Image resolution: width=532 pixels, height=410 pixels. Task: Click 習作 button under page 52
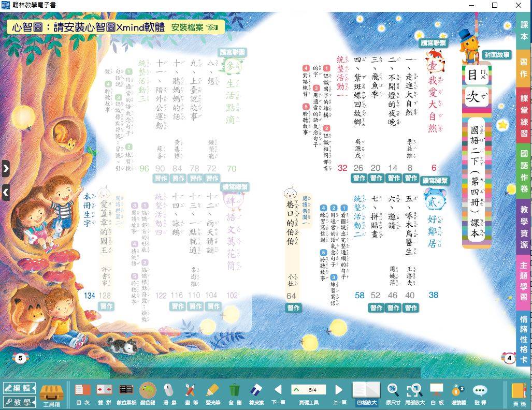[x=376, y=307]
